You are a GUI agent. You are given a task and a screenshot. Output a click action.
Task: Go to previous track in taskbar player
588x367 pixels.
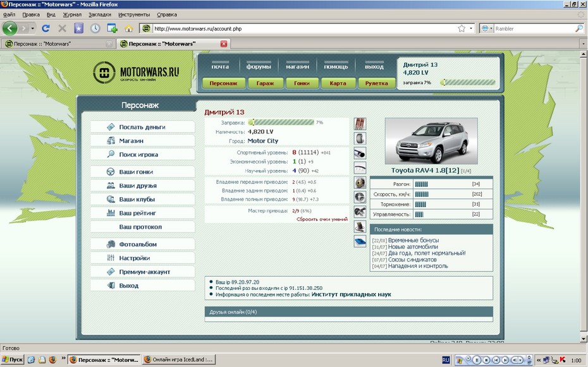click(x=496, y=360)
